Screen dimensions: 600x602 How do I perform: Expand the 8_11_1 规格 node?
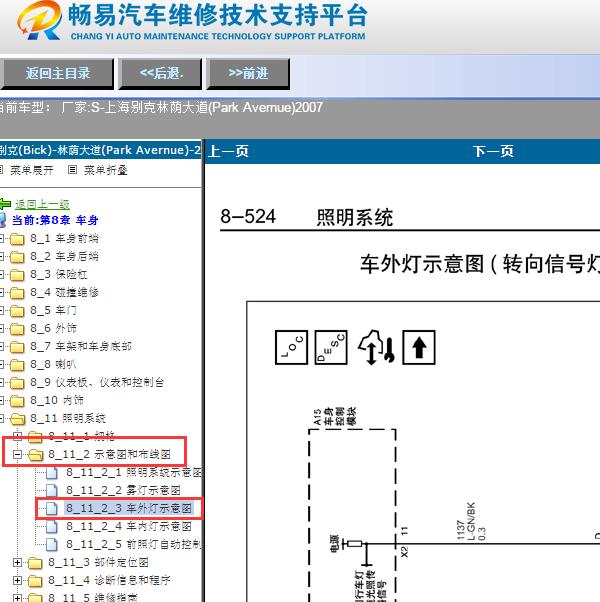coord(17,437)
